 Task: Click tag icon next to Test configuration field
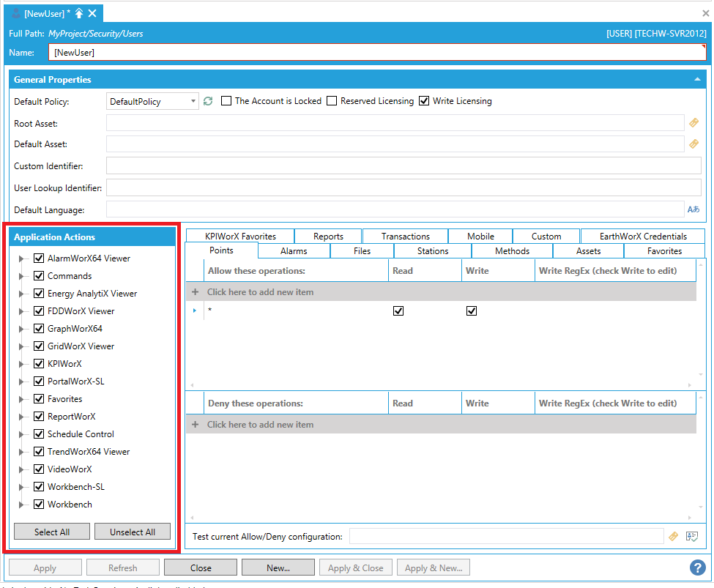[674, 537]
